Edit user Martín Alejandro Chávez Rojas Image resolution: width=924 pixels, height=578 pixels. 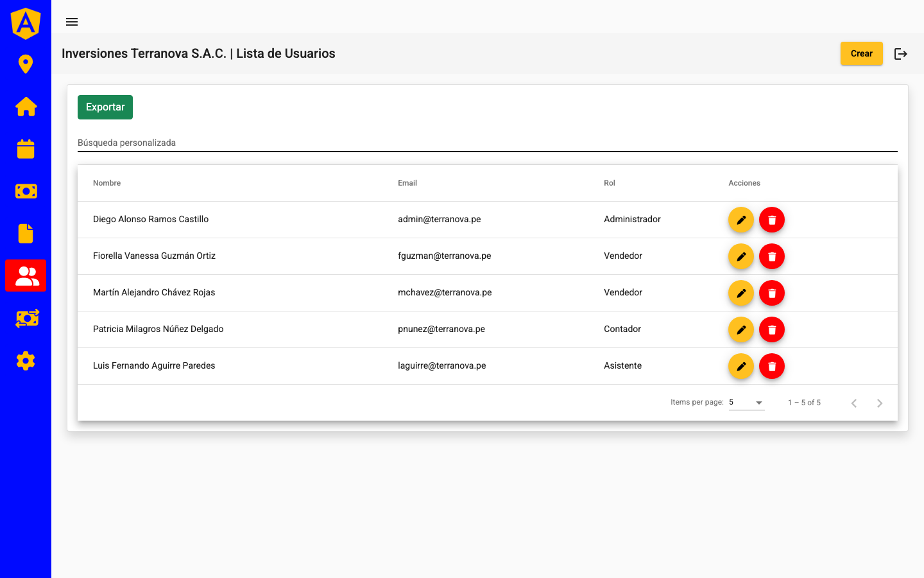click(x=741, y=293)
